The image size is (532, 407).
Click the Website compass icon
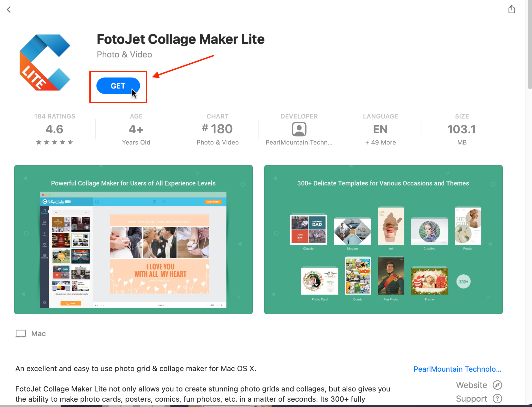[497, 385]
